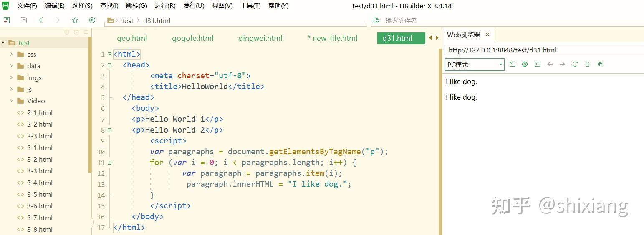
Task: Open 2-1.html in the project tree
Action: [40, 112]
